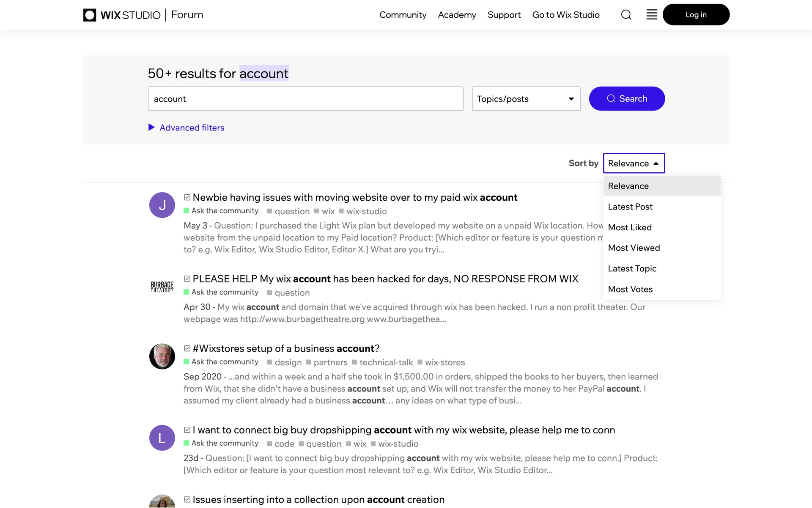Click the purple J user avatar
Viewport: 812px width, 508px height.
[x=162, y=205]
